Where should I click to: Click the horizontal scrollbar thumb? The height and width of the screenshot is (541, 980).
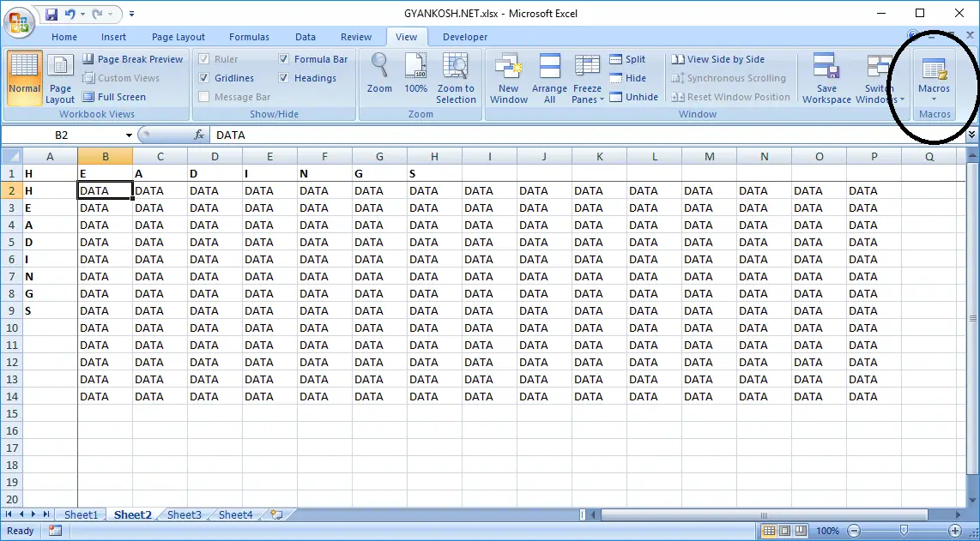[763, 515]
